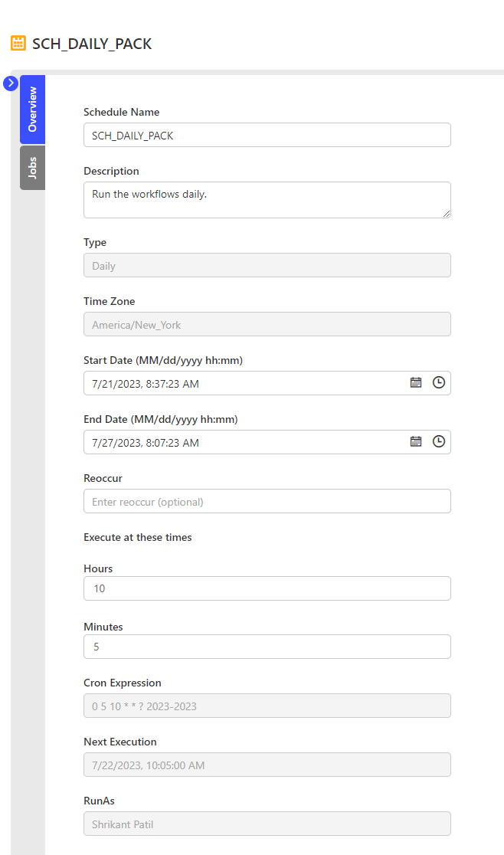Click the Next Execution field
The image size is (504, 855).
coord(267,765)
